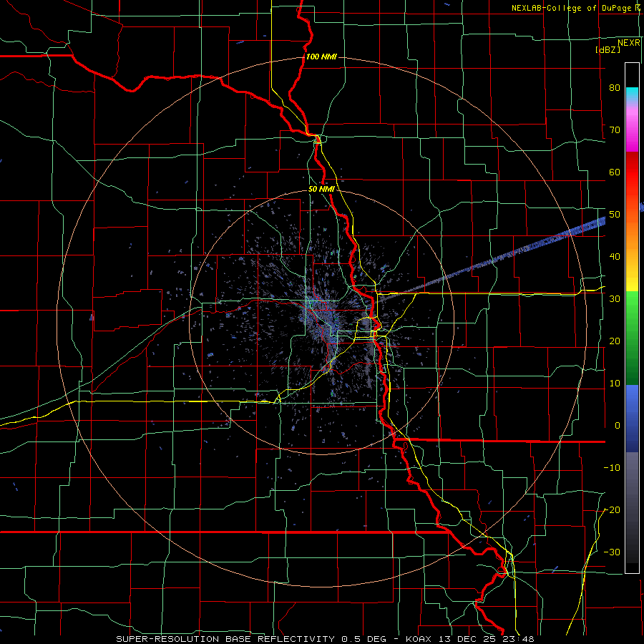Click the reflectivity color scale bar
The width and height of the screenshot is (644, 644).
[632, 318]
